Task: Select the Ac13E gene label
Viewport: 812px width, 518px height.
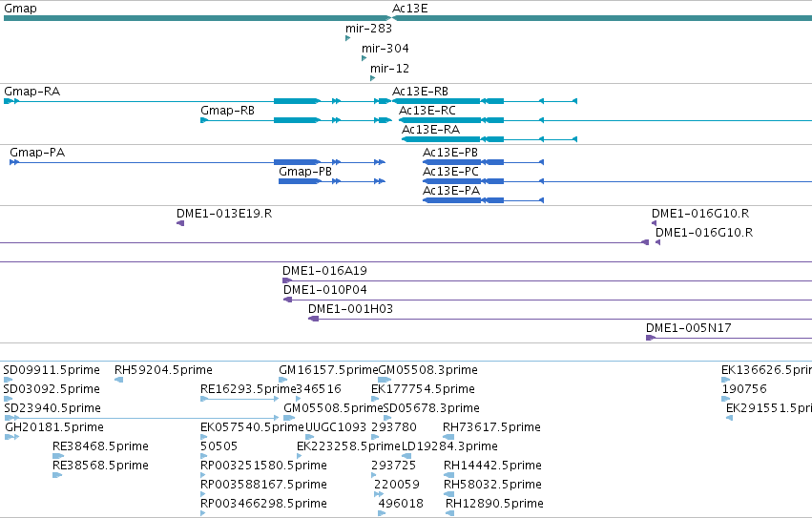Action: click(409, 9)
